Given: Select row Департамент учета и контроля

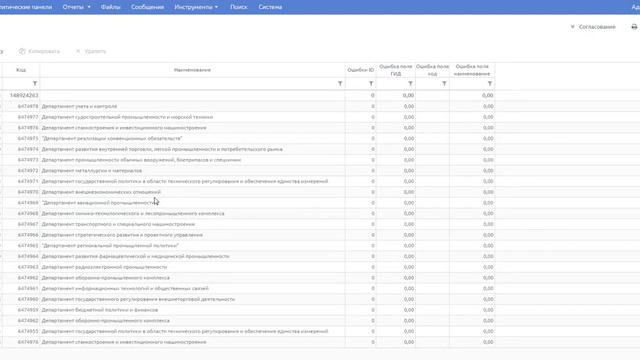Looking at the screenshot, I should [x=247, y=106].
